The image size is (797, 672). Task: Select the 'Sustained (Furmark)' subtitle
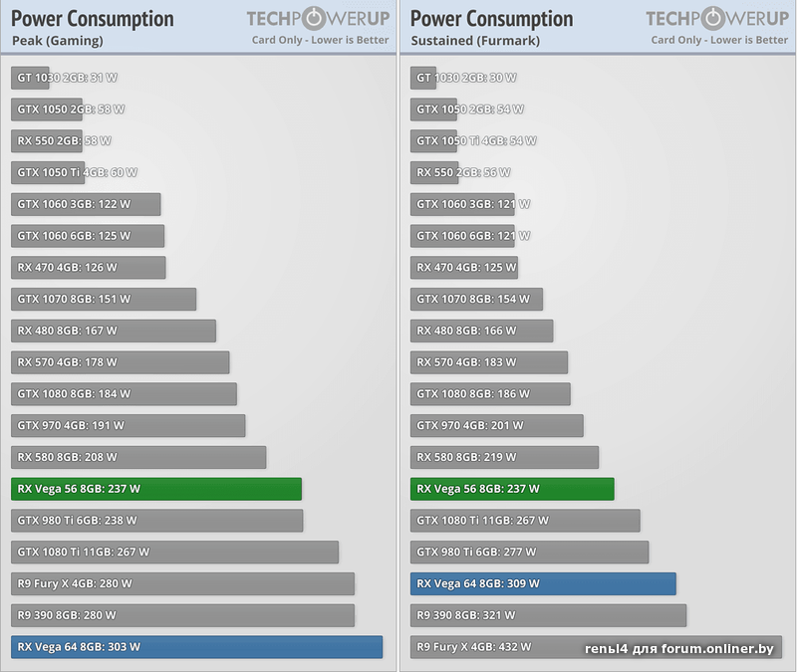tap(475, 41)
